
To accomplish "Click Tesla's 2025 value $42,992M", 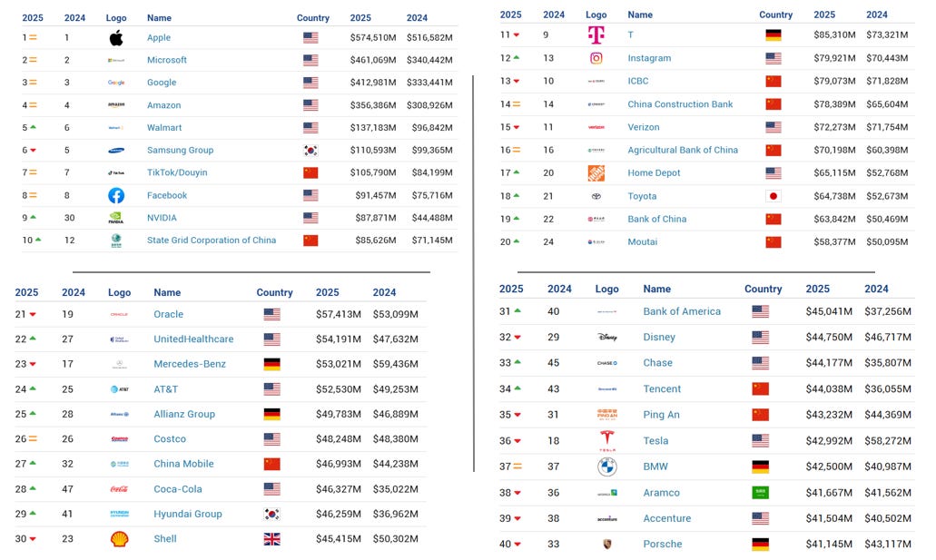I will 829,440.
